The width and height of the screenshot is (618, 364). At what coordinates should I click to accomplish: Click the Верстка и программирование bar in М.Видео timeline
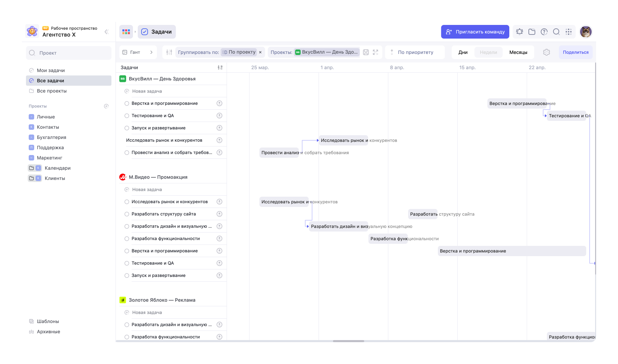512,251
